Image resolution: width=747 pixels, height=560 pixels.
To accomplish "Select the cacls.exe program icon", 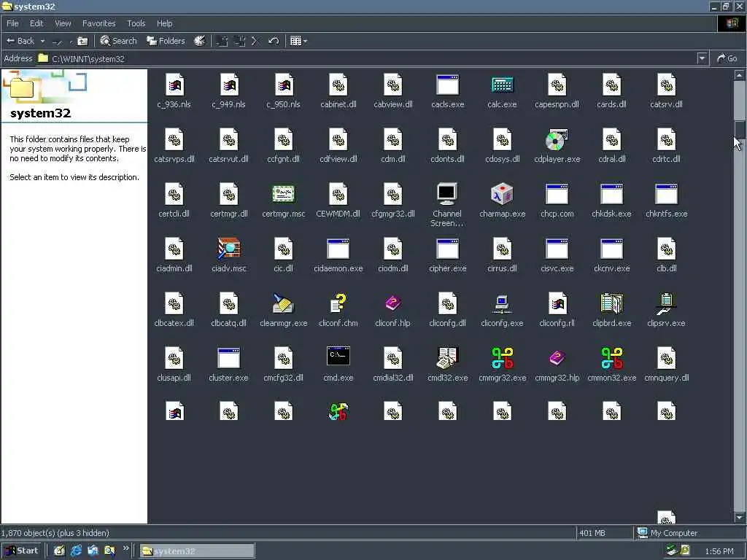I will pyautogui.click(x=447, y=86).
